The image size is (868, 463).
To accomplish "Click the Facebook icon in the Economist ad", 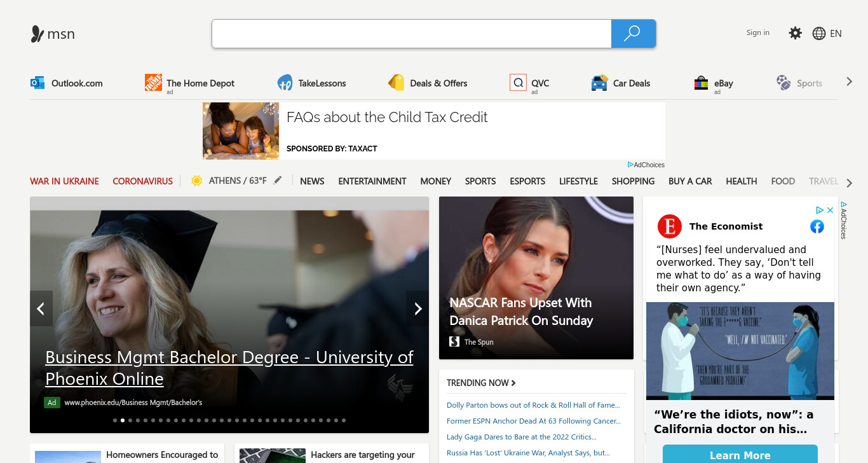I will pos(817,226).
